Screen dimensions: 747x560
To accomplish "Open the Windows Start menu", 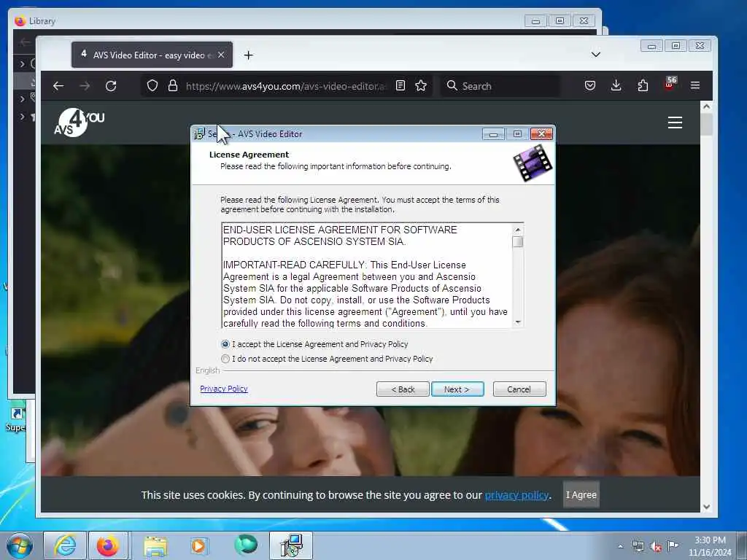I will 20,545.
